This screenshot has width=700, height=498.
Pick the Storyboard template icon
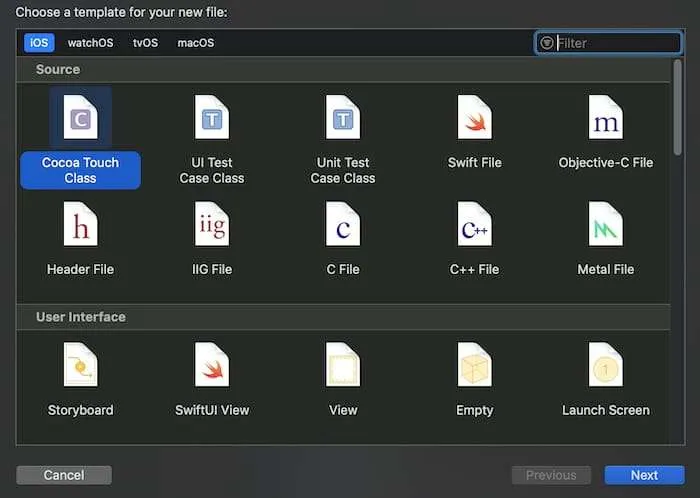[x=80, y=365]
